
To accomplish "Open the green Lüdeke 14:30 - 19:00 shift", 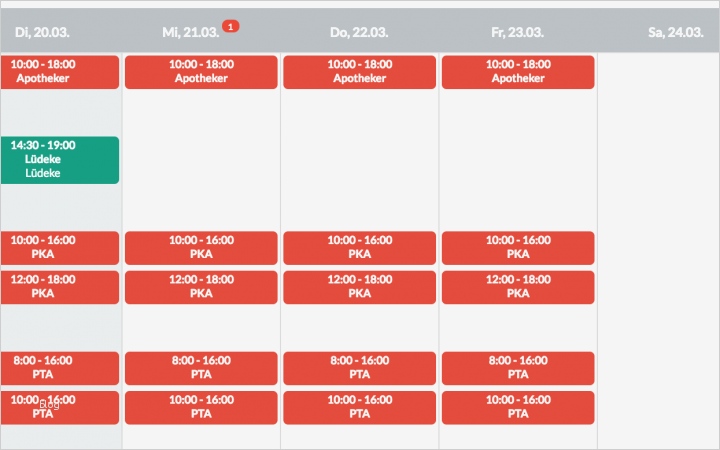I will click(x=59, y=160).
